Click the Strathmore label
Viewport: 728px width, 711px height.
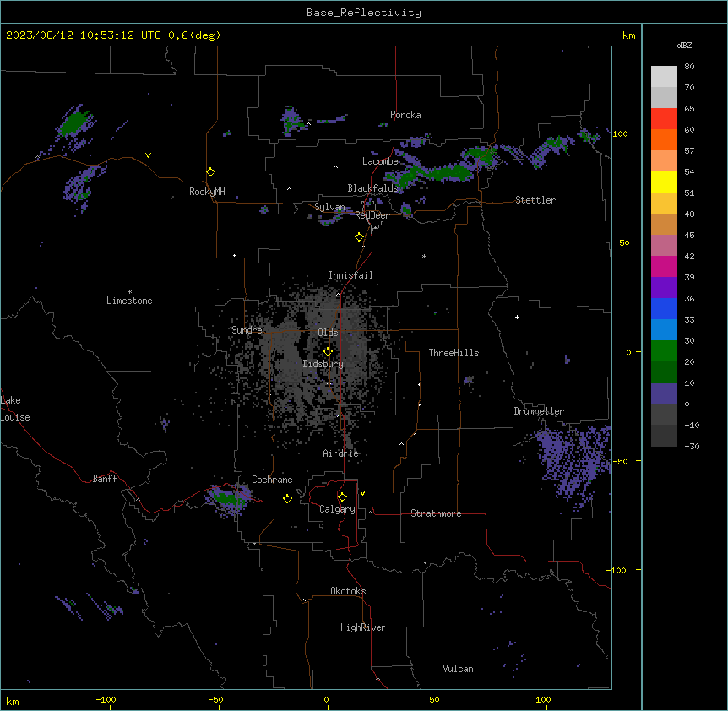click(436, 513)
